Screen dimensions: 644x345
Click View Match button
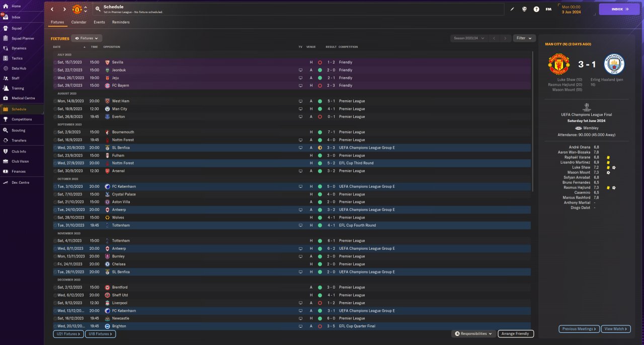[x=615, y=329]
